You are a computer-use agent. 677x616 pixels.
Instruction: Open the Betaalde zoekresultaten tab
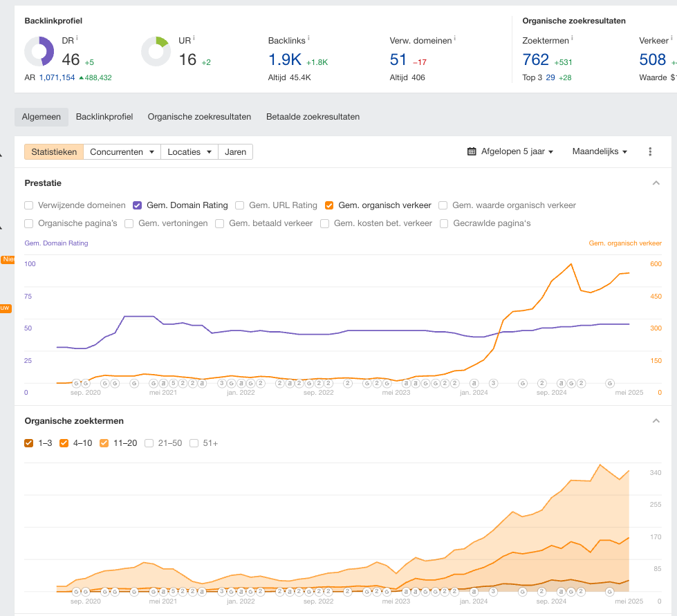313,117
